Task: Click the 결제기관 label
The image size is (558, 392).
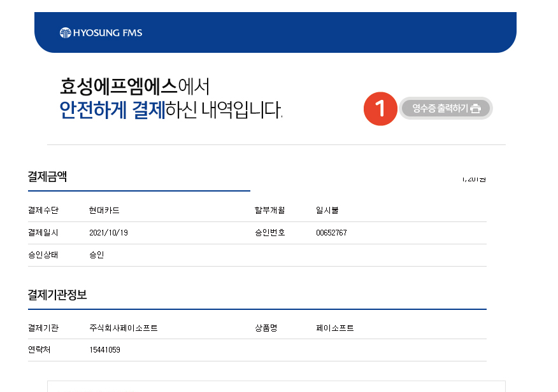Action: pos(43,328)
